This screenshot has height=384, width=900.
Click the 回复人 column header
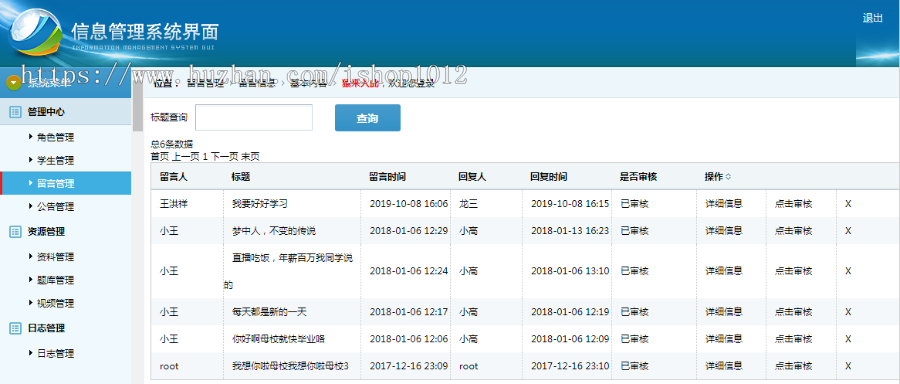472,177
